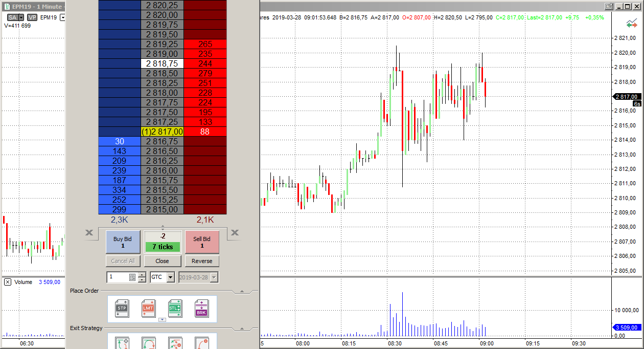This screenshot has width=644, height=349.
Task: Click the grip arrows above the position box
Action: [163, 227]
